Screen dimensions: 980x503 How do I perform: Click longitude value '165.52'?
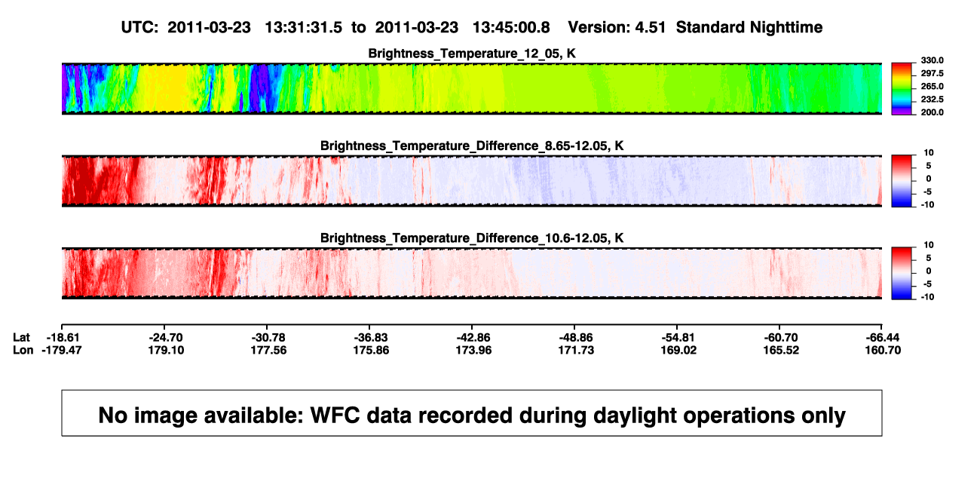tap(782, 350)
